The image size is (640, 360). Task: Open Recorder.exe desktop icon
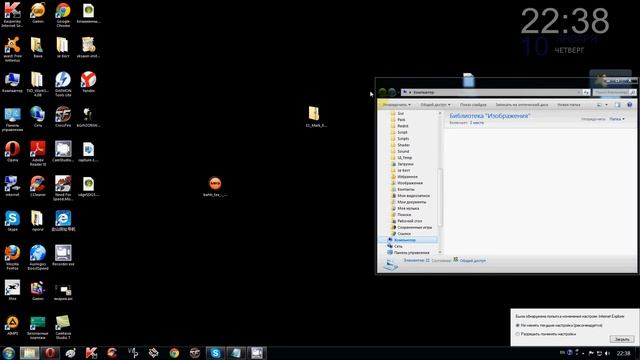click(x=63, y=255)
